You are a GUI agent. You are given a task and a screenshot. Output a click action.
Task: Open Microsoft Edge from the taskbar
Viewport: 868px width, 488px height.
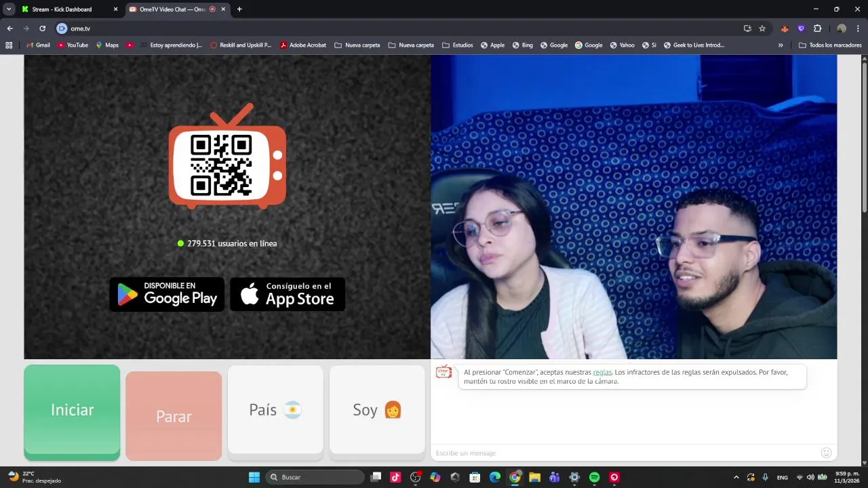coord(495,477)
